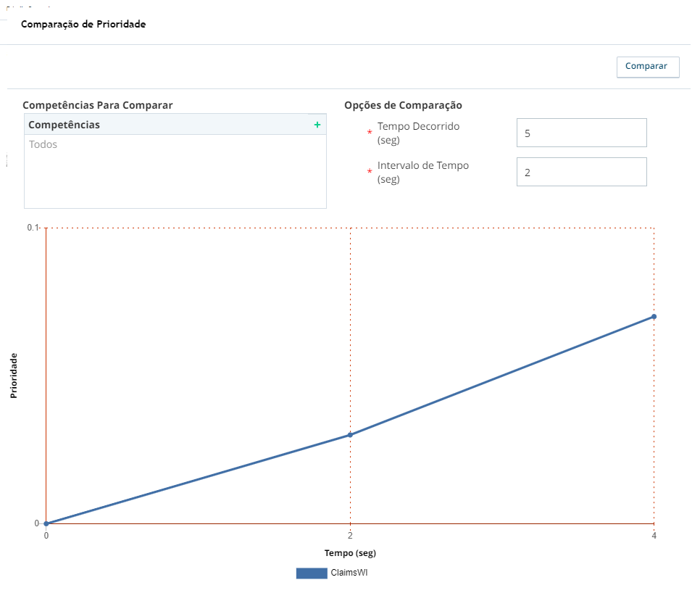Click the Comparar button
Image resolution: width=700 pixels, height=593 pixels.
point(648,67)
